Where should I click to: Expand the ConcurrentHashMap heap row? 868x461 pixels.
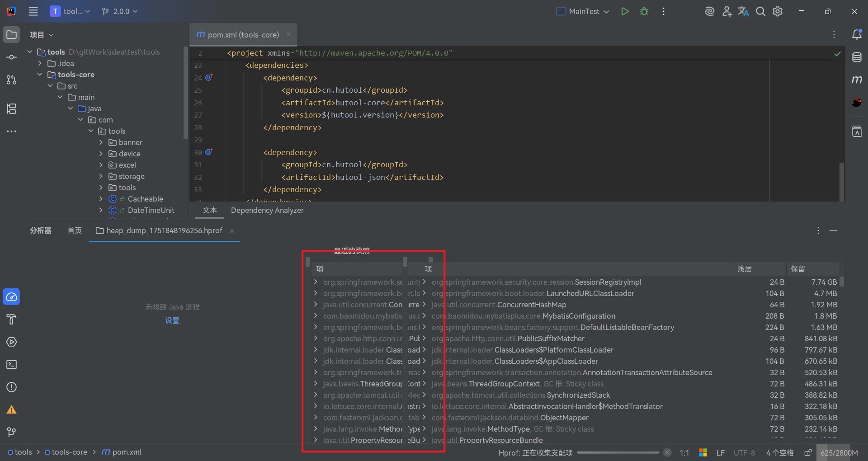pos(424,305)
